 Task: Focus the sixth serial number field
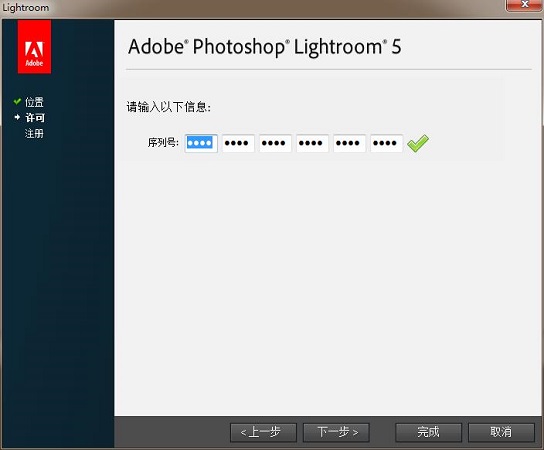(x=386, y=143)
